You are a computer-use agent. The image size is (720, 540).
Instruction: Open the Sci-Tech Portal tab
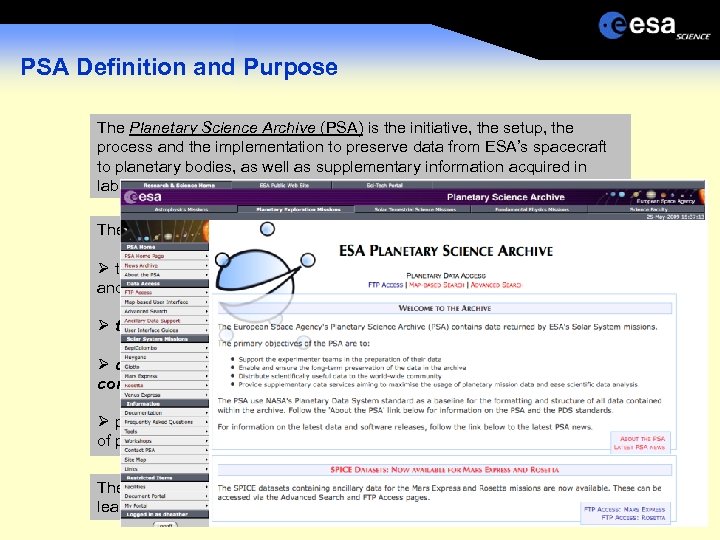pos(384,185)
